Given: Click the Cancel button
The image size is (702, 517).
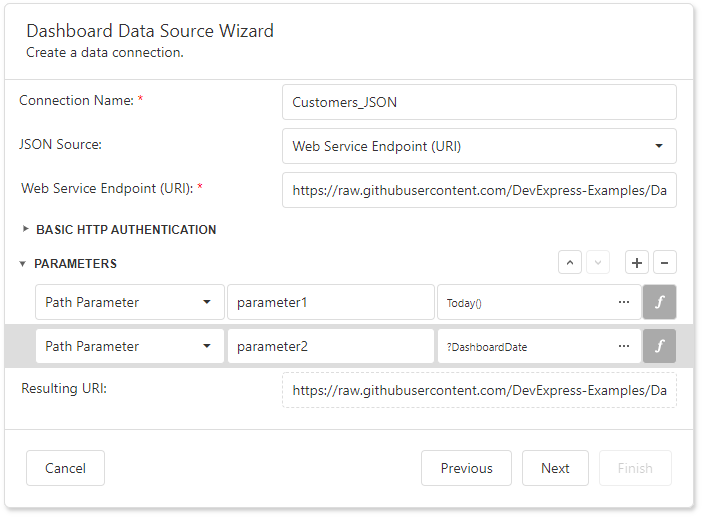Looking at the screenshot, I should click(65, 468).
